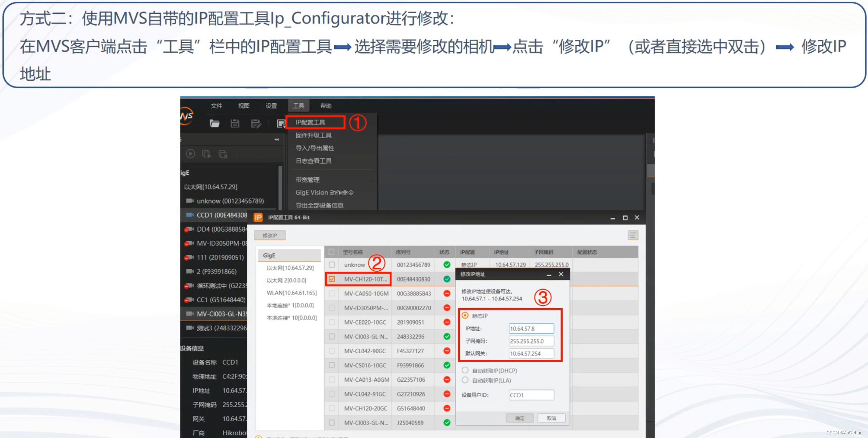The image size is (868, 438).
Task: Click the IP地址 input field
Action: (x=531, y=329)
